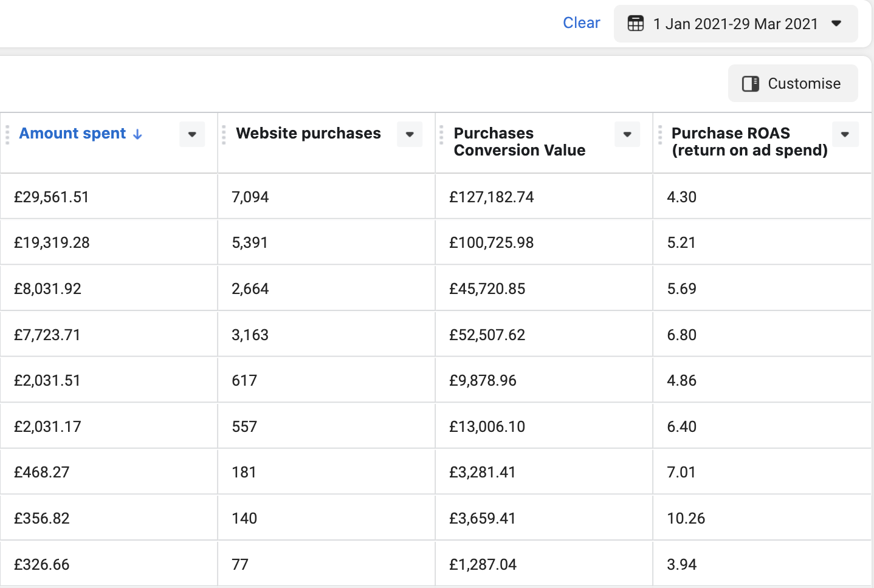Grab the drag handle of Amount spent column
The width and height of the screenshot is (874, 588).
click(7, 134)
